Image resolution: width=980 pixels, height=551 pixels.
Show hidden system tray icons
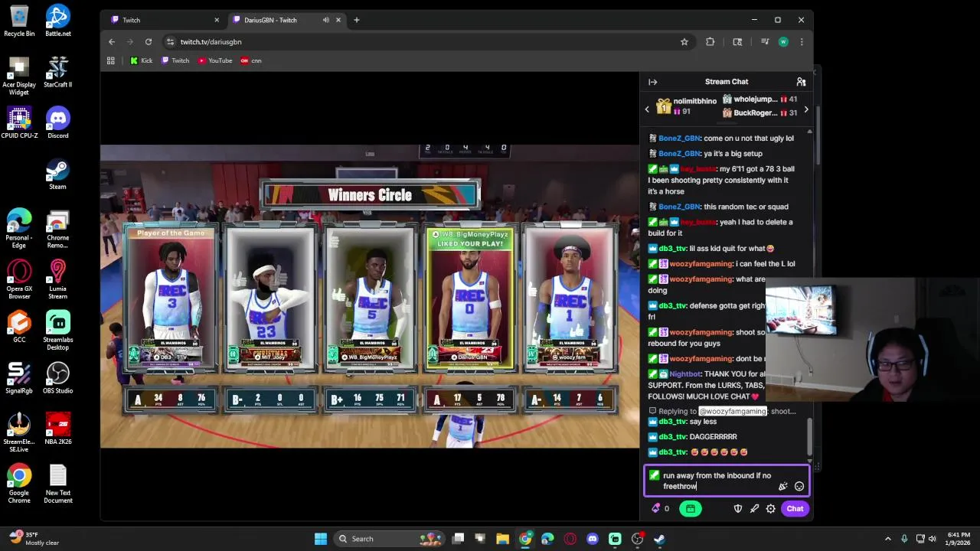[888, 539]
